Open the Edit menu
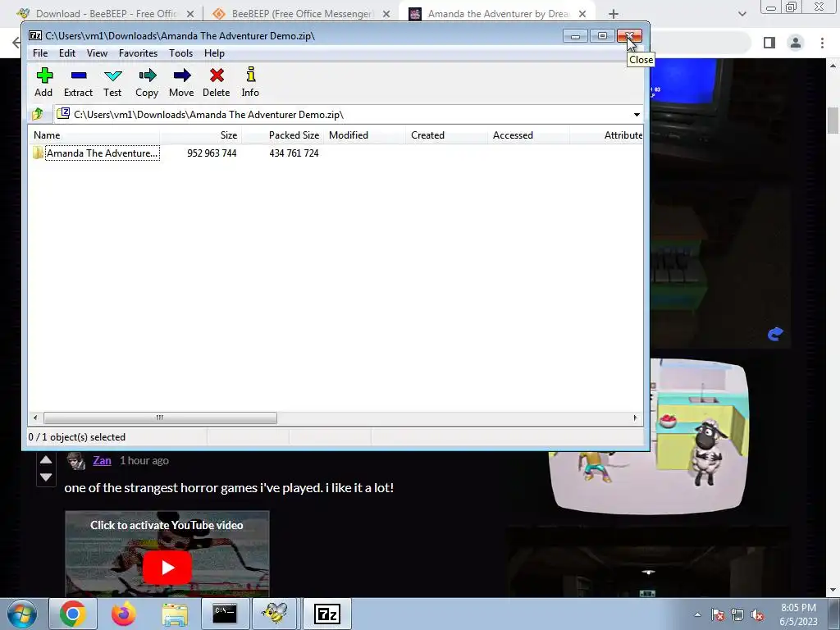The width and height of the screenshot is (840, 630). pos(67,53)
